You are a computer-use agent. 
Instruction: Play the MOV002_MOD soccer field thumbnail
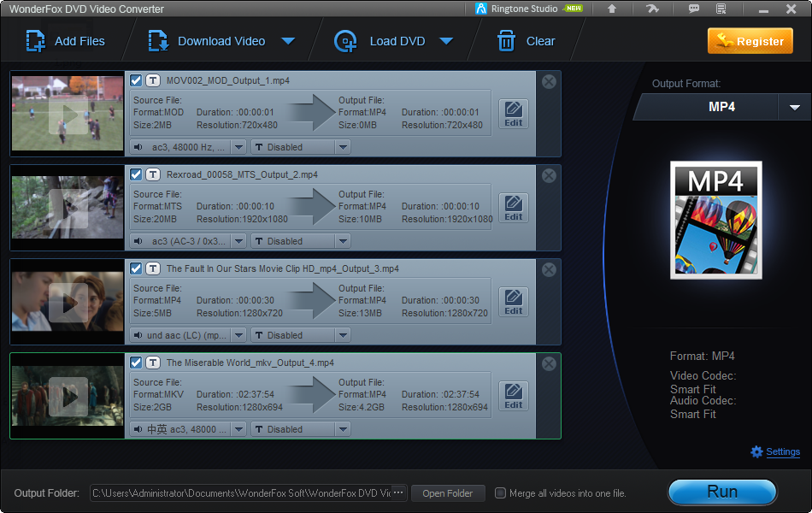(68, 115)
